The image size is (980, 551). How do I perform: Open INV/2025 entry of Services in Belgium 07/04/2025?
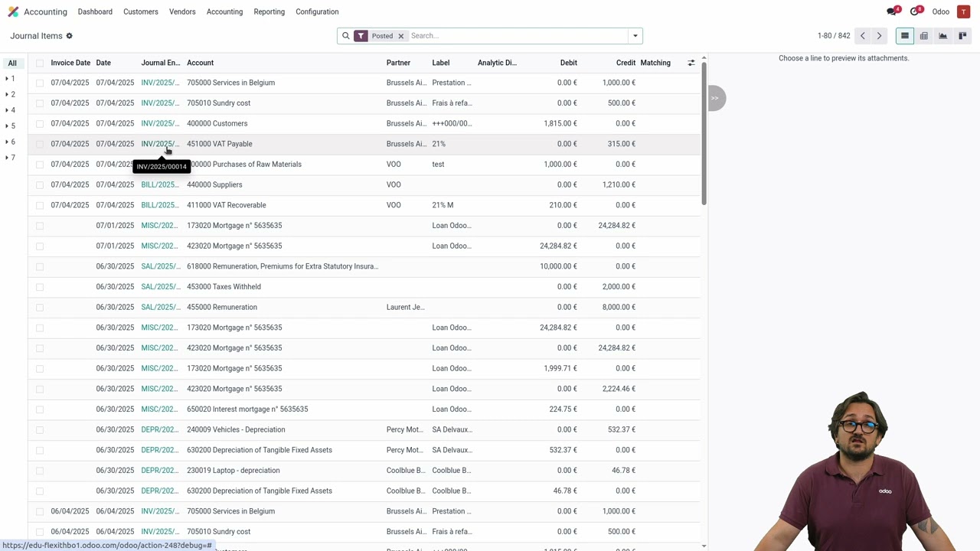click(x=160, y=83)
